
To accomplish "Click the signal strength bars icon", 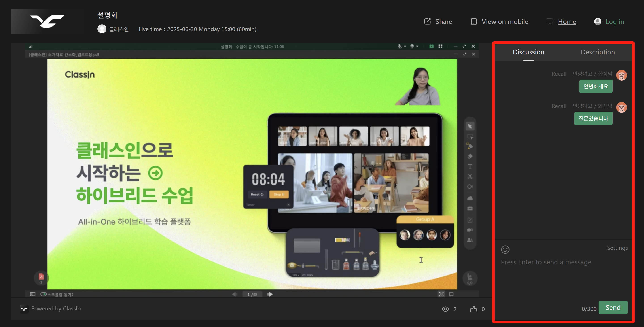I will pyautogui.click(x=31, y=47).
